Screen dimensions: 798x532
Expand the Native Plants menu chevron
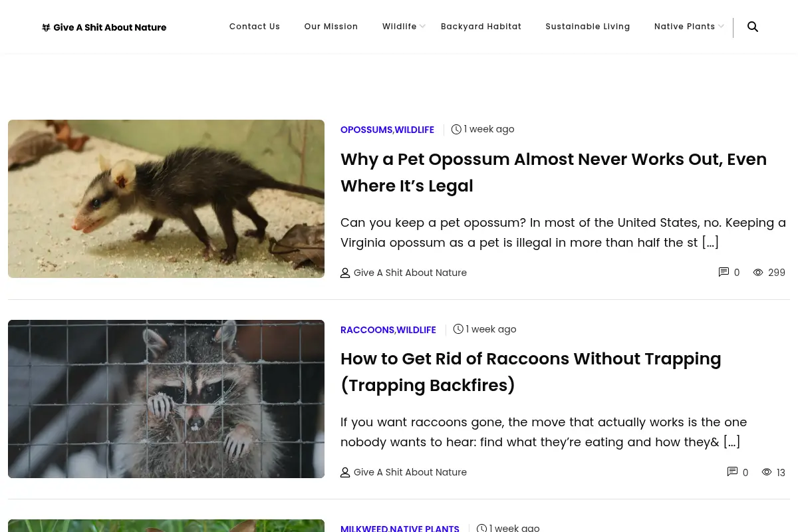pos(721,27)
